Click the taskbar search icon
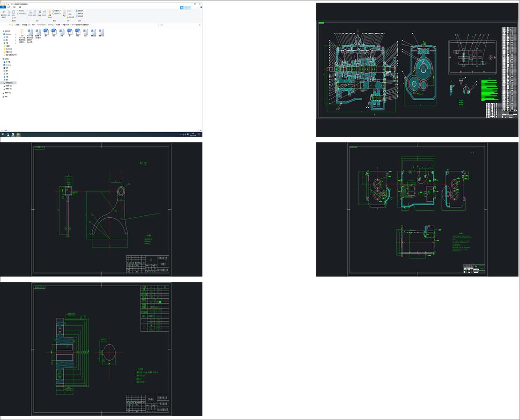 point(7,134)
